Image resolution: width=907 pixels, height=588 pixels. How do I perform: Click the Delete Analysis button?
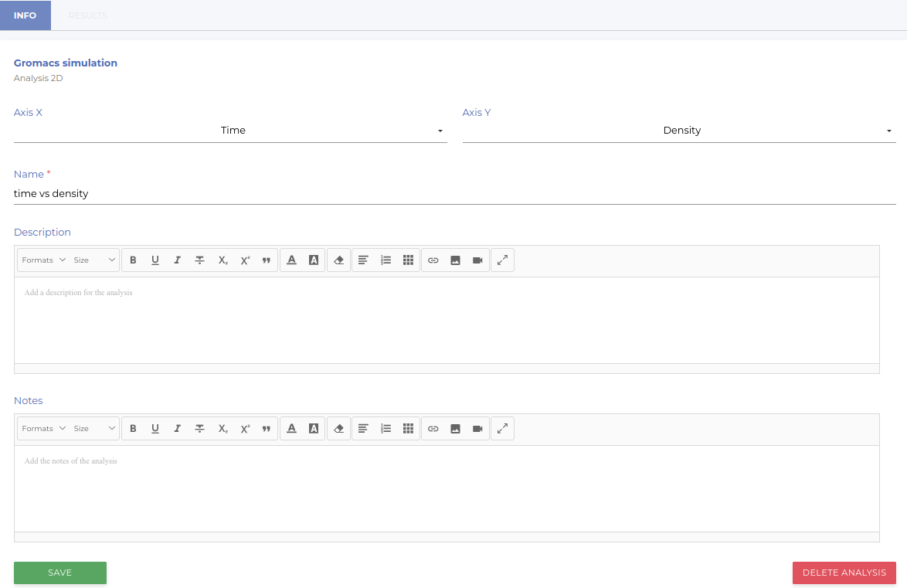pos(844,573)
